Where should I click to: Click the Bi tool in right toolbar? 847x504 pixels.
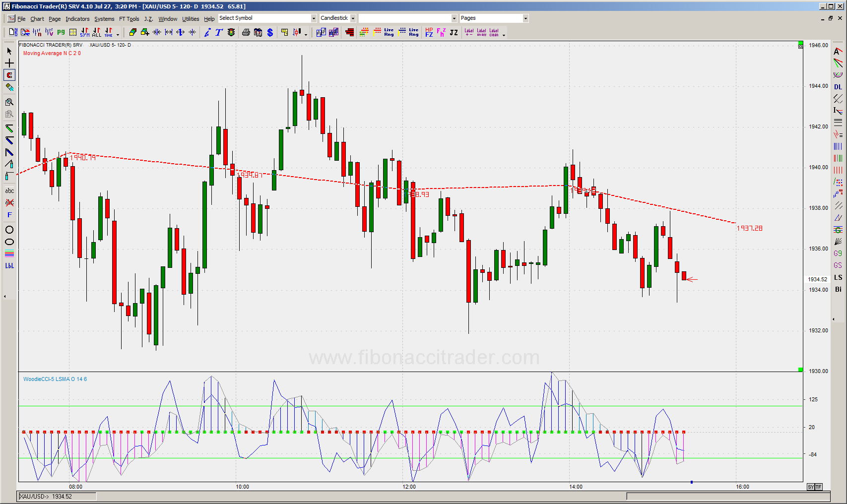click(x=838, y=289)
